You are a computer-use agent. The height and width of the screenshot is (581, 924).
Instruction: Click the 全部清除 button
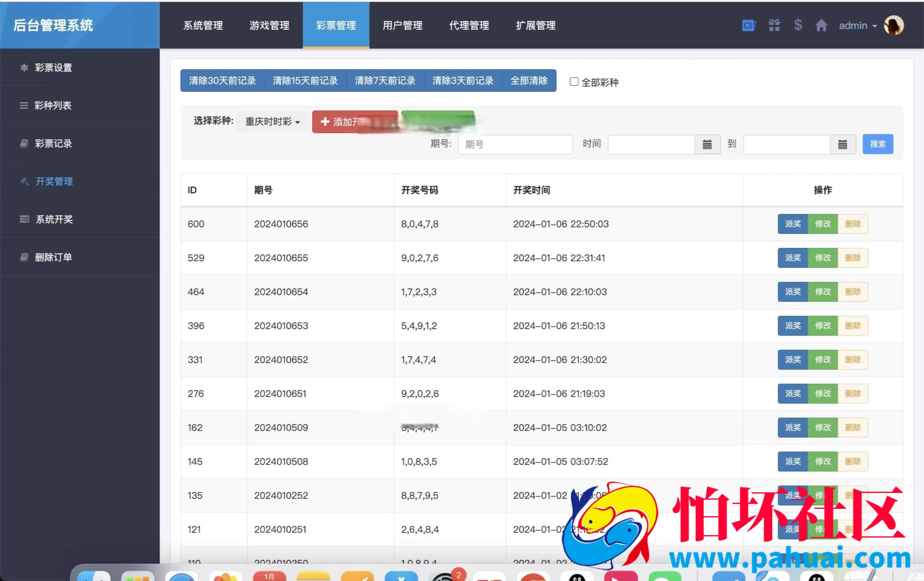click(529, 80)
